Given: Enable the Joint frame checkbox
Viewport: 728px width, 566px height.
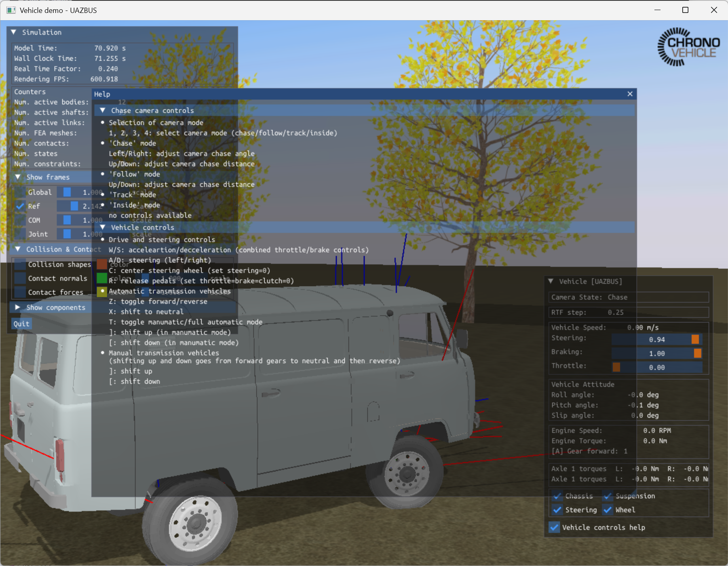Looking at the screenshot, I should pos(20,234).
